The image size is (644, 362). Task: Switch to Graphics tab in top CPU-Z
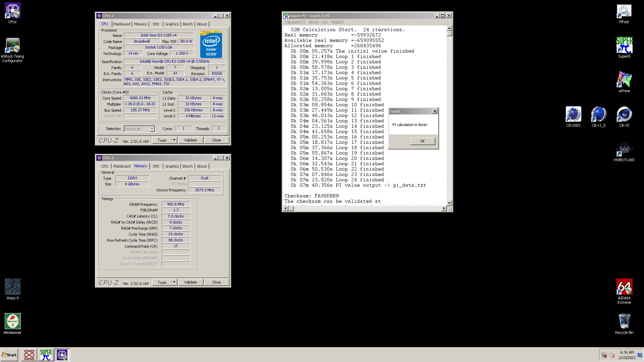tap(172, 24)
